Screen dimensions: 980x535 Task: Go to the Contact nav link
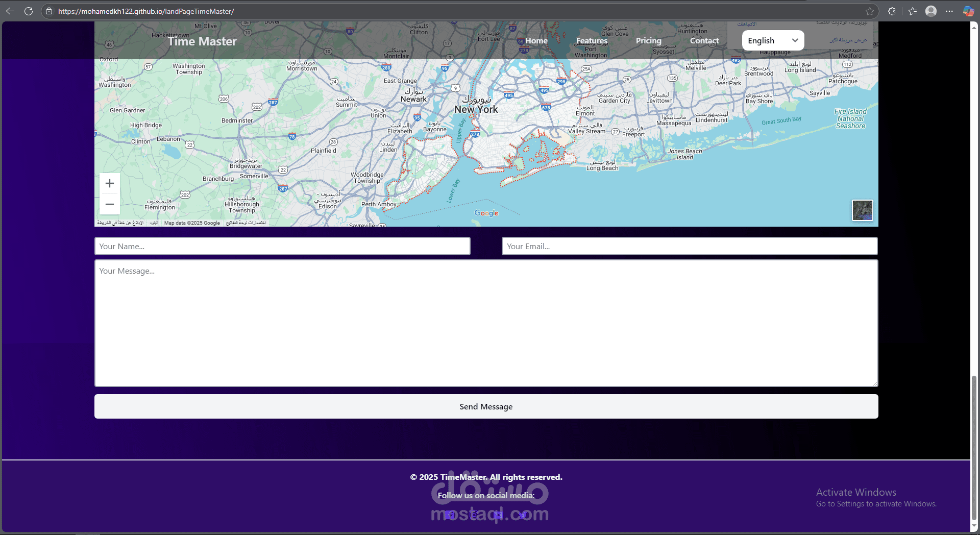click(x=704, y=41)
